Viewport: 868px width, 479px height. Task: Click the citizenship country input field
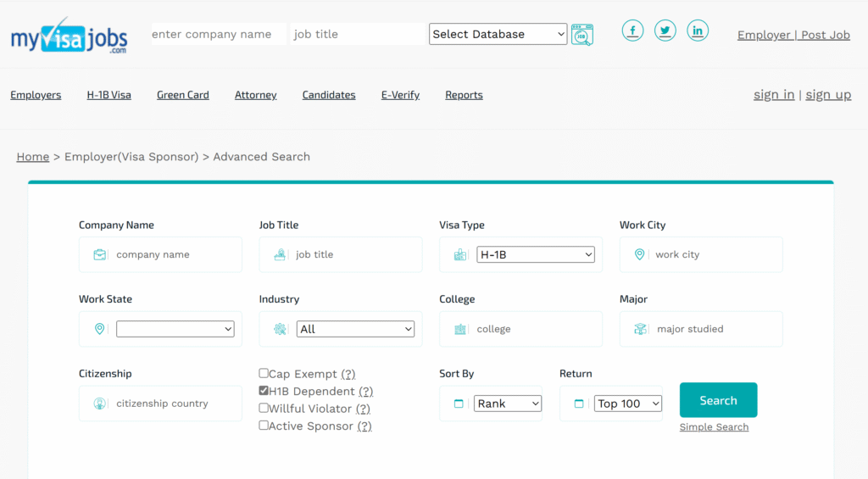[170, 404]
